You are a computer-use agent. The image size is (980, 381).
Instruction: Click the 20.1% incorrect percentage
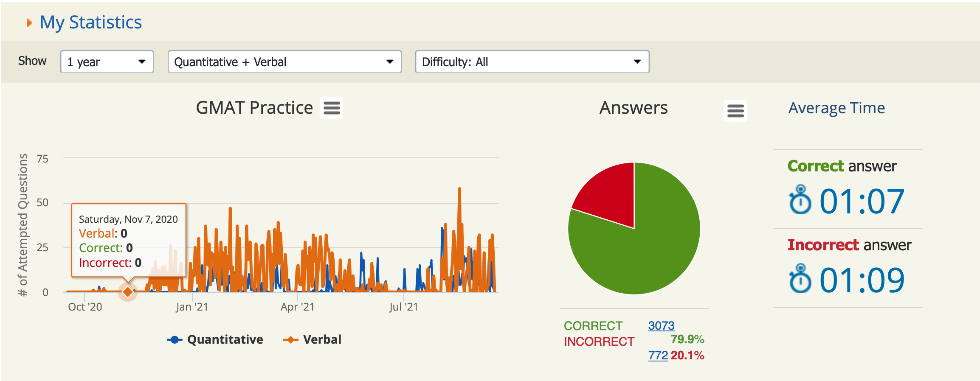(x=687, y=355)
